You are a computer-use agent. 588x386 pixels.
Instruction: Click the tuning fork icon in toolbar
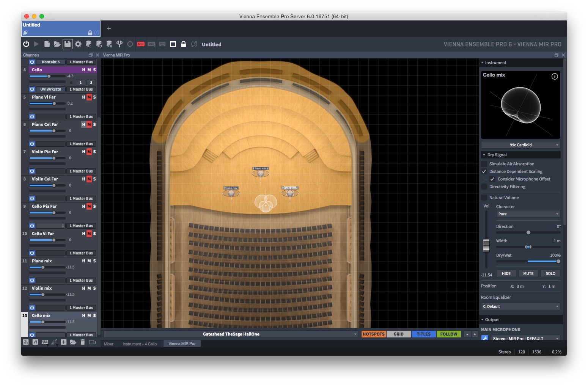pyautogui.click(x=119, y=44)
